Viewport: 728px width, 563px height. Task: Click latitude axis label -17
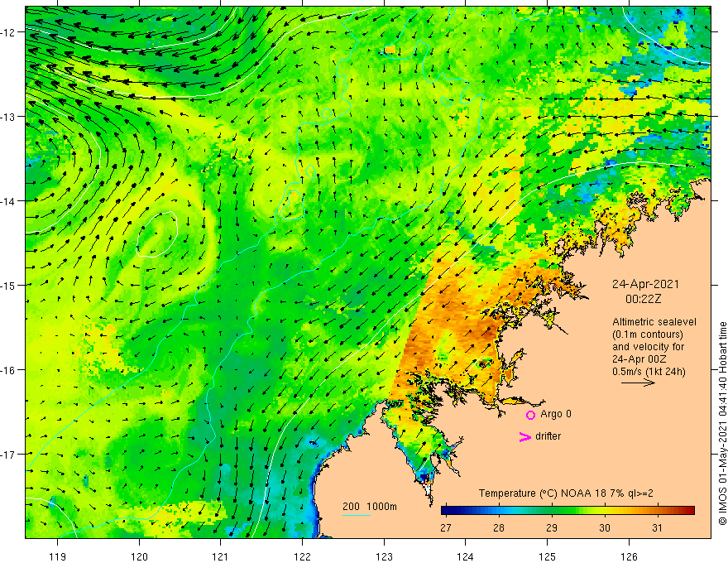(9, 455)
